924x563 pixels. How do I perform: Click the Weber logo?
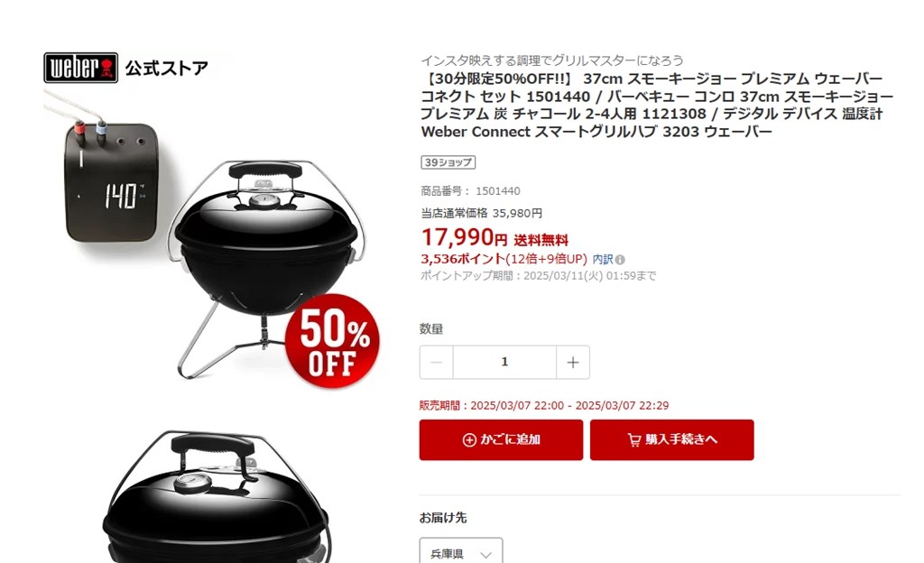point(80,68)
